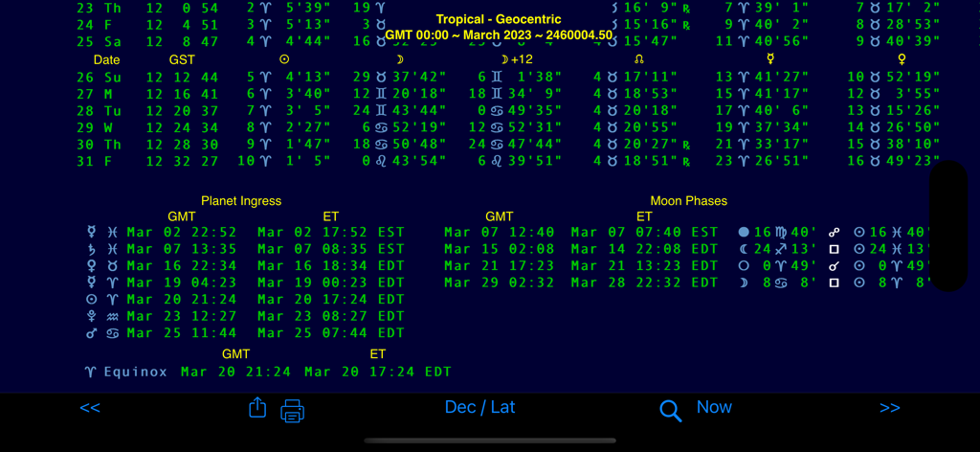
Task: Tap the full moon phase icon
Action: [x=744, y=233]
